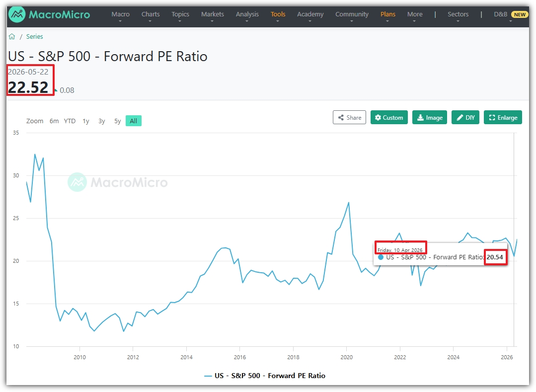Image resolution: width=536 pixels, height=392 pixels.
Task: Click tooltip date Friday, 10 Apr 2026
Action: point(400,250)
